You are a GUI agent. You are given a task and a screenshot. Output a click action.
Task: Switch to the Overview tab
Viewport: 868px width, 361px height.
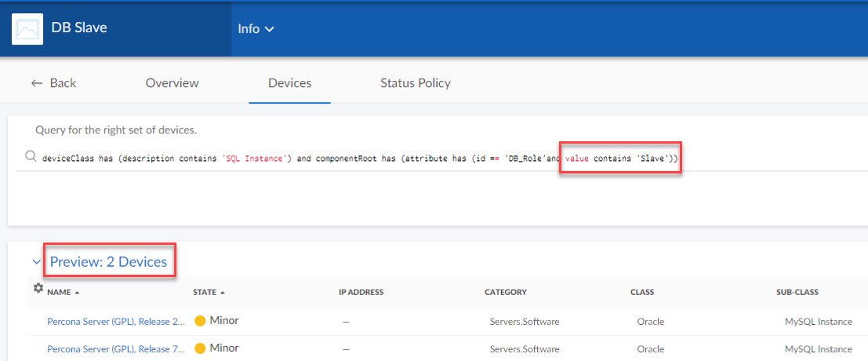tap(172, 82)
